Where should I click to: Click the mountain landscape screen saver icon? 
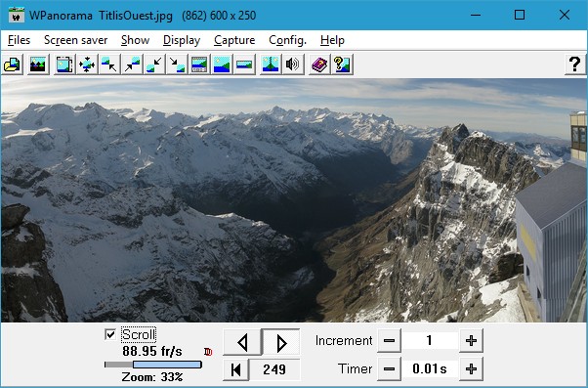click(38, 65)
